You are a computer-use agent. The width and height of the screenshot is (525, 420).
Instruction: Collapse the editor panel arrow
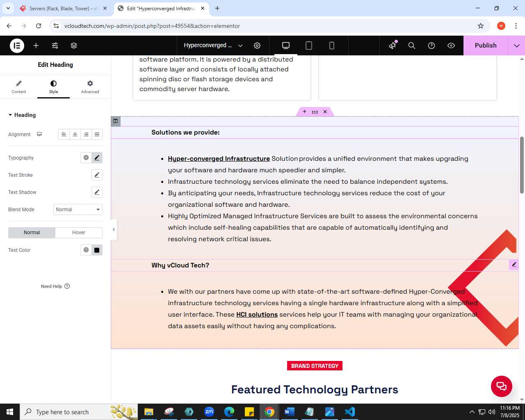click(x=114, y=230)
